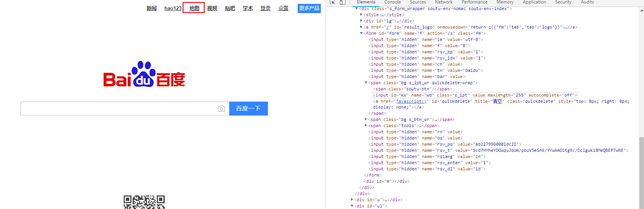This screenshot has height=209, width=644.
Task: Click the 登录 login link
Action: click(x=266, y=8)
